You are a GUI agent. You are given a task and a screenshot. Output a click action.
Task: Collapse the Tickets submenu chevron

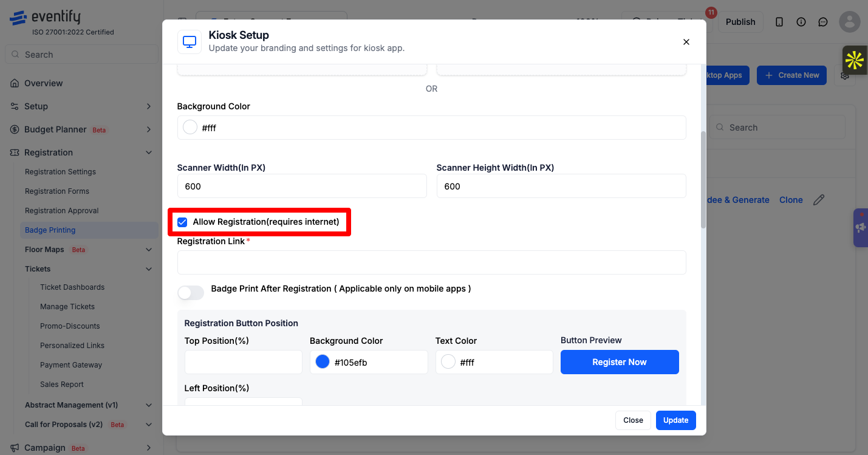(149, 269)
